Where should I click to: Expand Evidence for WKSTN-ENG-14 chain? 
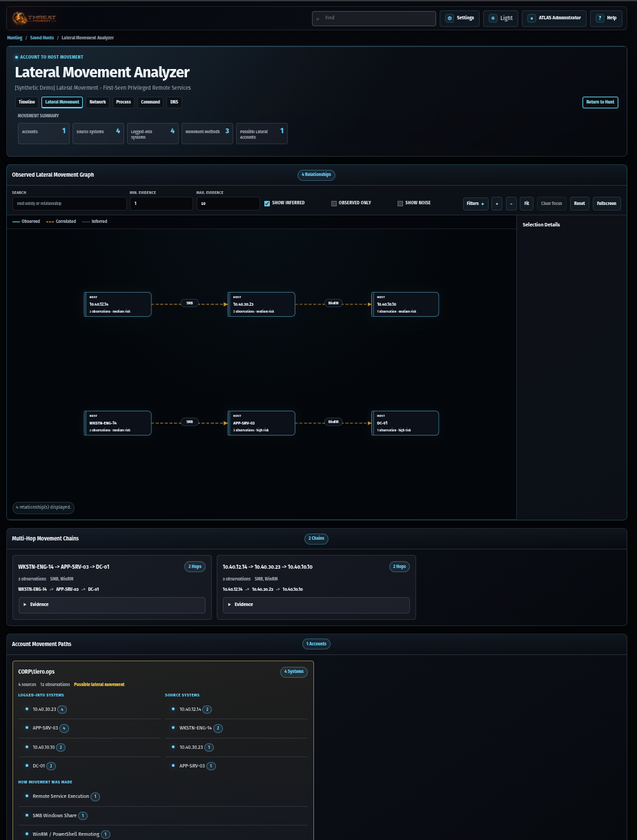pyautogui.click(x=112, y=605)
